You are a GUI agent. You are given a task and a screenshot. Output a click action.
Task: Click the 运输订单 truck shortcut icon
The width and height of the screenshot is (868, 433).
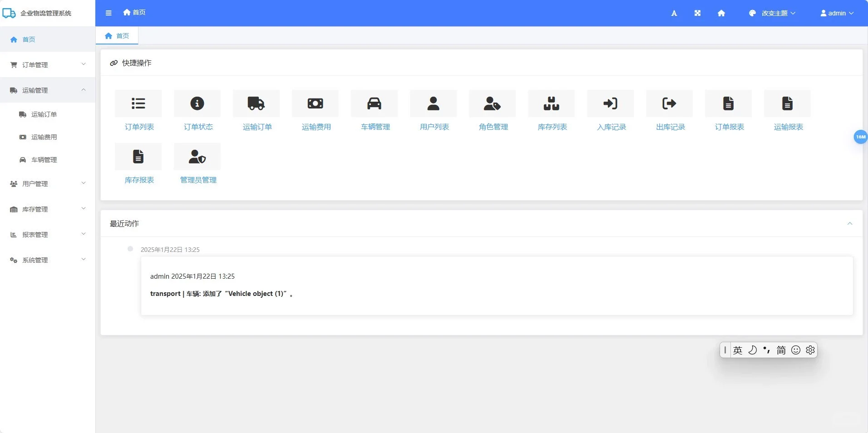coord(256,103)
